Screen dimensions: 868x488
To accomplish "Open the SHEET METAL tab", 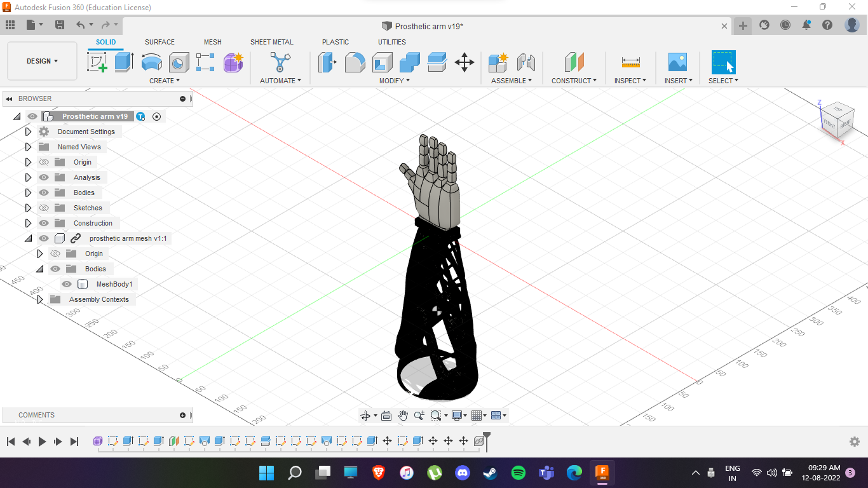I will 272,42.
